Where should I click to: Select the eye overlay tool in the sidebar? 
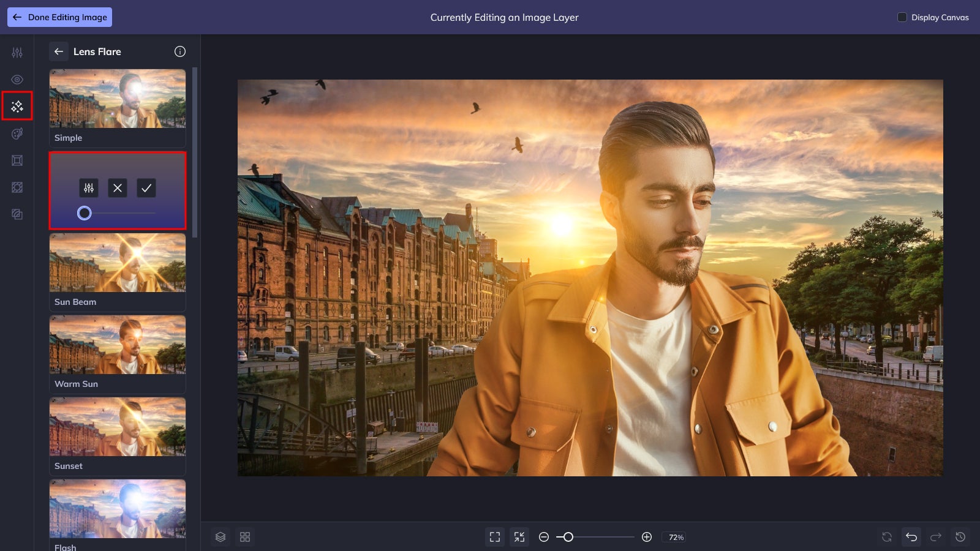17,80
